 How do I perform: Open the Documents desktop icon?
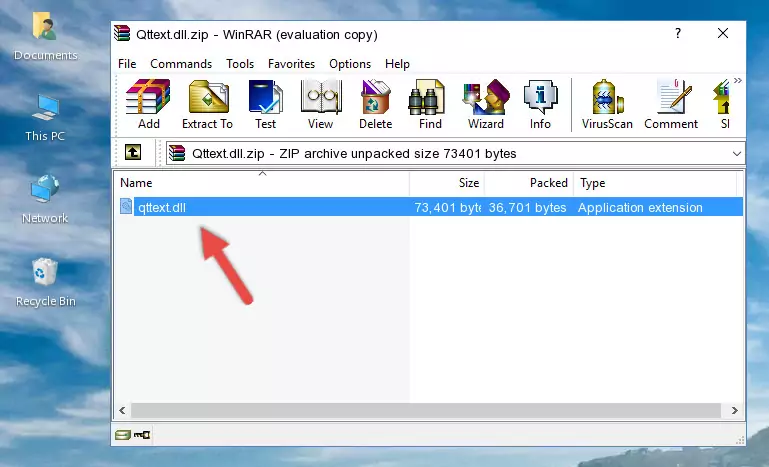click(x=45, y=36)
